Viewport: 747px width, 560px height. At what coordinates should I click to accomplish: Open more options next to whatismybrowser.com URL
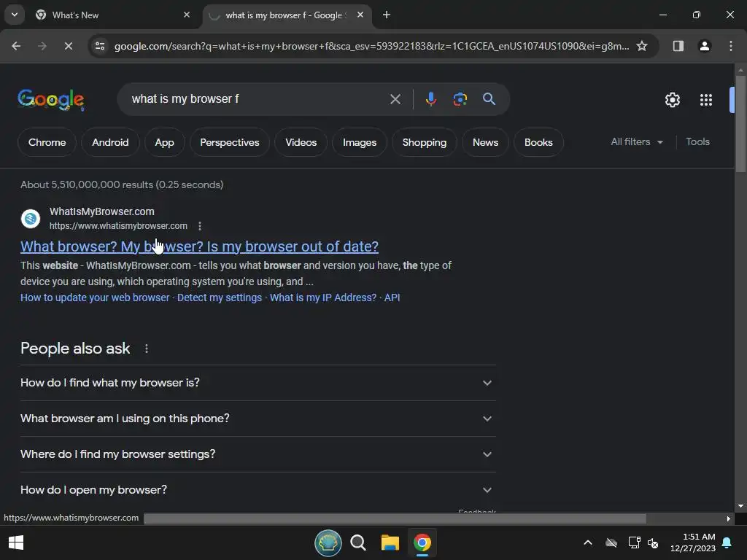(200, 226)
